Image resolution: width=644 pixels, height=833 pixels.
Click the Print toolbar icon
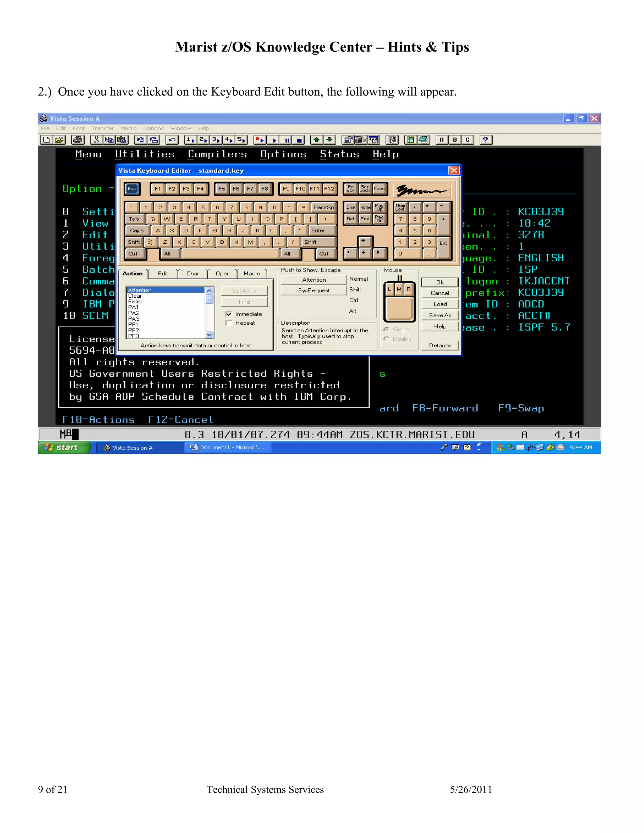click(78, 140)
